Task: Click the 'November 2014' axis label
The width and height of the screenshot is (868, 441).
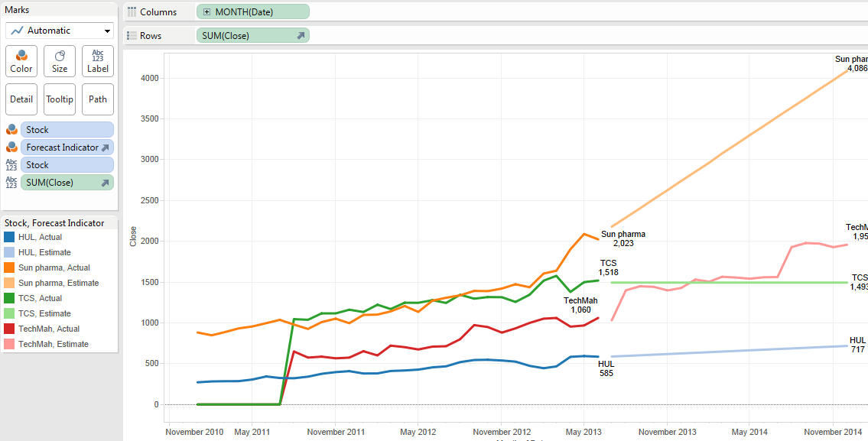Action: pos(833,432)
